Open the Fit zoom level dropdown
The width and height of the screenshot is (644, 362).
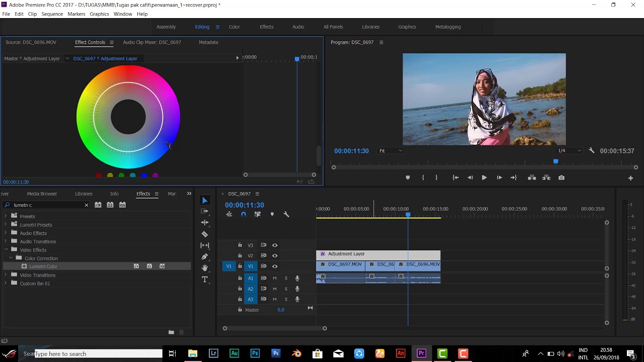tap(390, 151)
